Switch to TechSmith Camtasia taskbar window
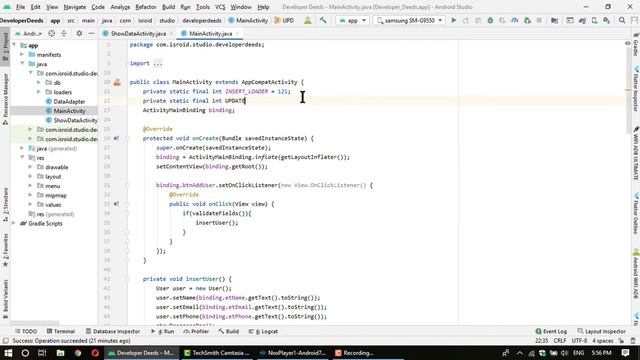 coord(216,353)
